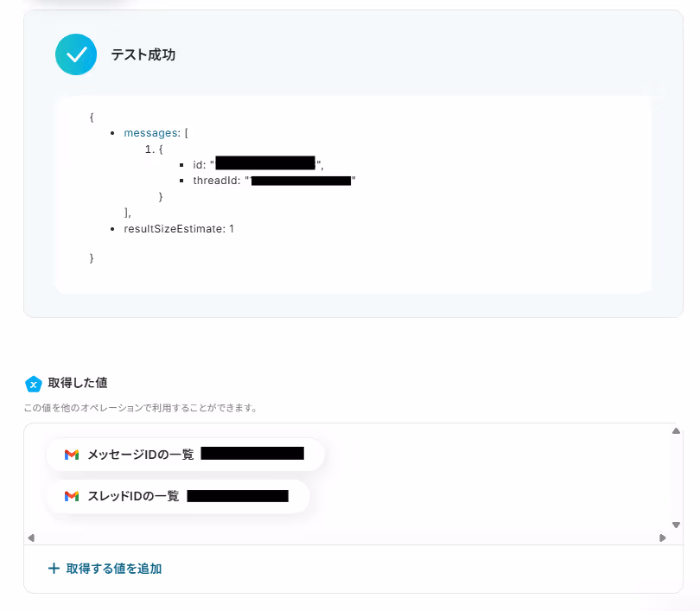The image size is (700, 611).
Task: Click the scroll down arrow in values panel
Action: (x=676, y=525)
